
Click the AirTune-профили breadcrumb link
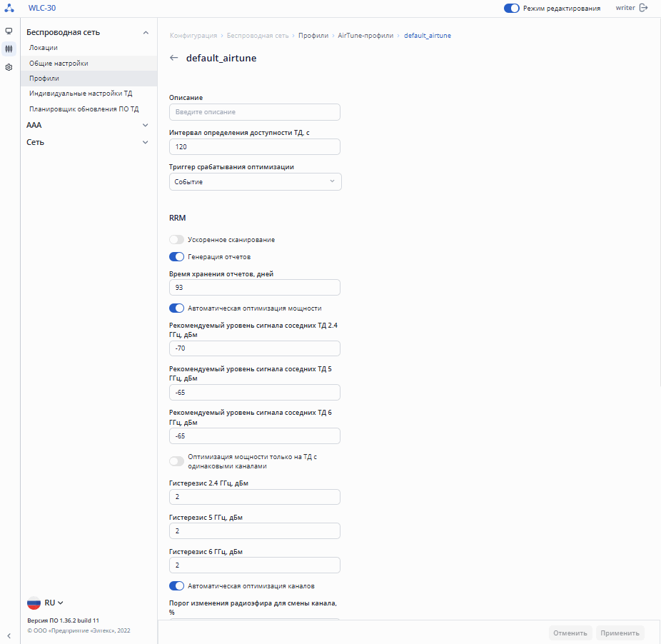pyautogui.click(x=365, y=36)
